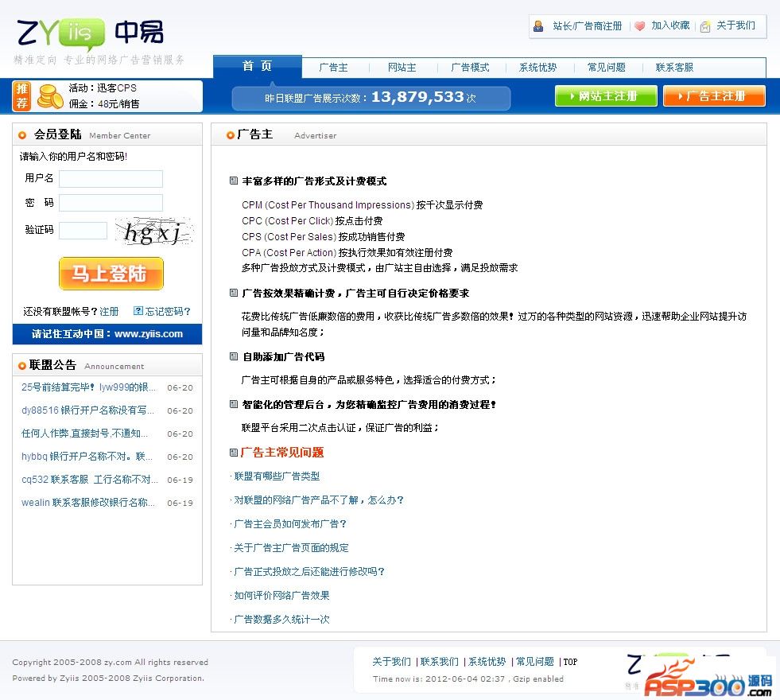Screen dimensions: 780x700
Task: Open FAQ 广告数据多久统计一次
Action: coord(281,620)
